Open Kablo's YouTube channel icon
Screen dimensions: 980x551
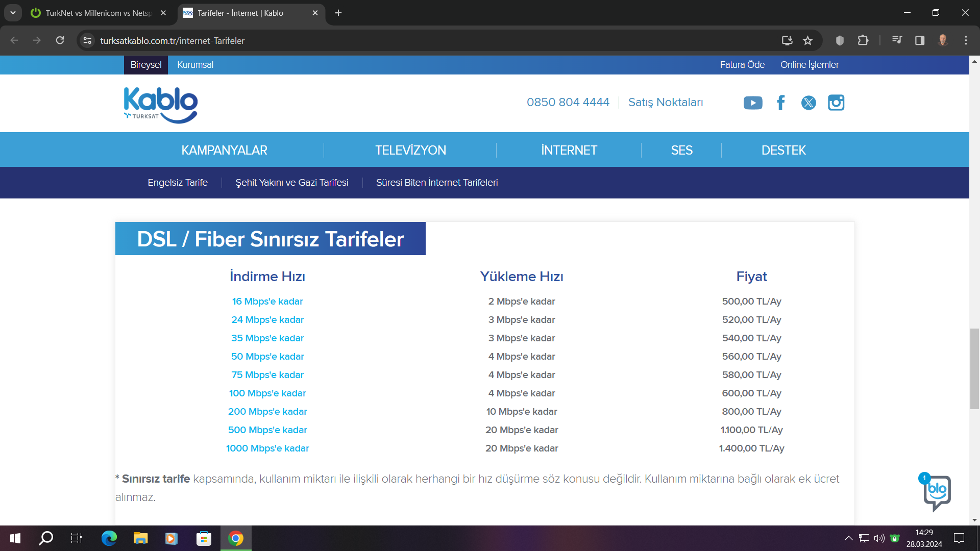tap(753, 103)
